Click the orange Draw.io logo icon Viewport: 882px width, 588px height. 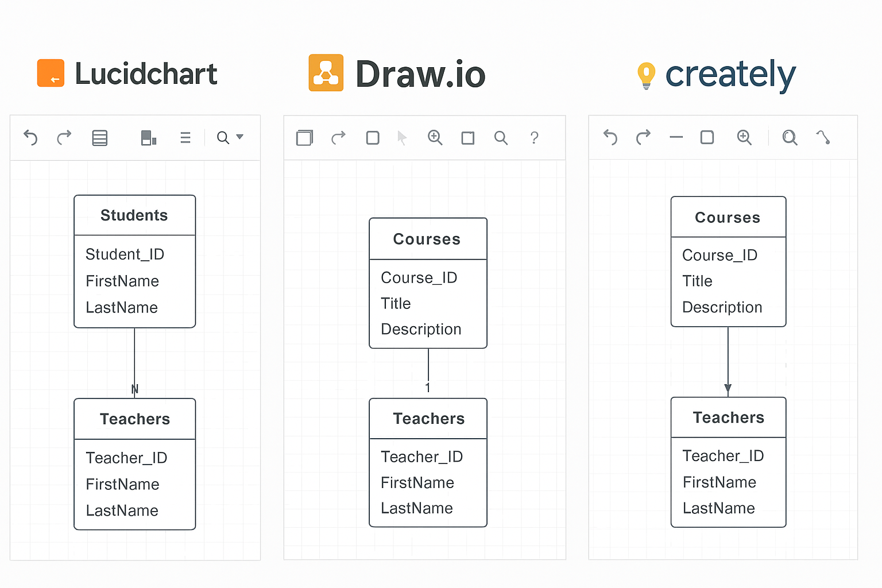[x=326, y=73]
